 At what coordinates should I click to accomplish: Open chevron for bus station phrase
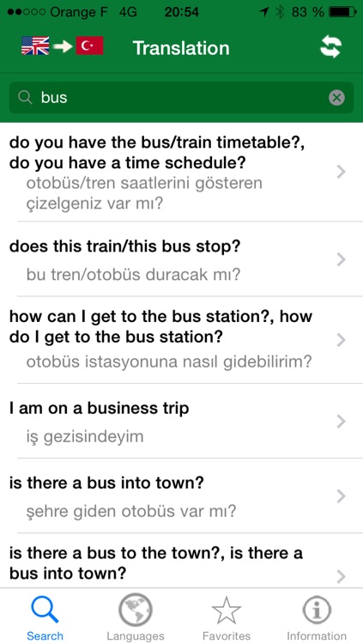341,340
